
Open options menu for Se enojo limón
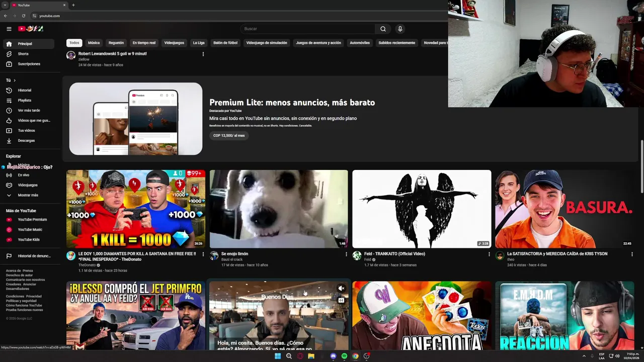346,254
